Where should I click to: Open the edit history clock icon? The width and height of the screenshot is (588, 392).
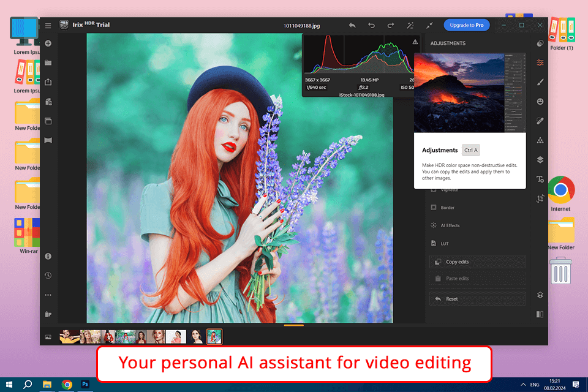tap(48, 276)
